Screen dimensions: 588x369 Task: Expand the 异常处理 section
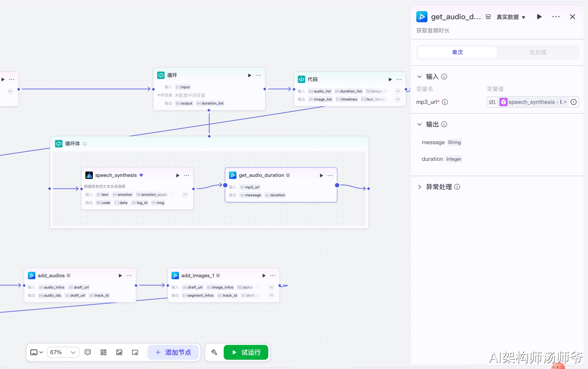pyautogui.click(x=419, y=187)
